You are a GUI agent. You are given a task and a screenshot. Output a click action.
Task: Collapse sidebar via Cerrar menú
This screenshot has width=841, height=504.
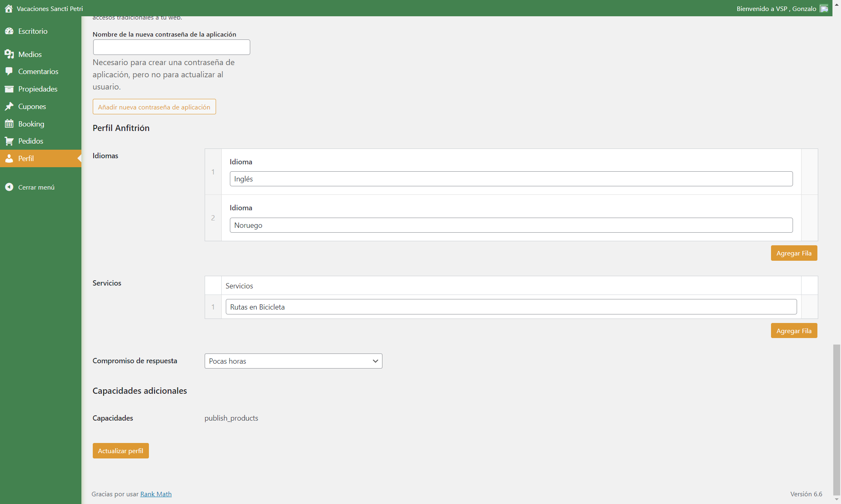click(41, 187)
